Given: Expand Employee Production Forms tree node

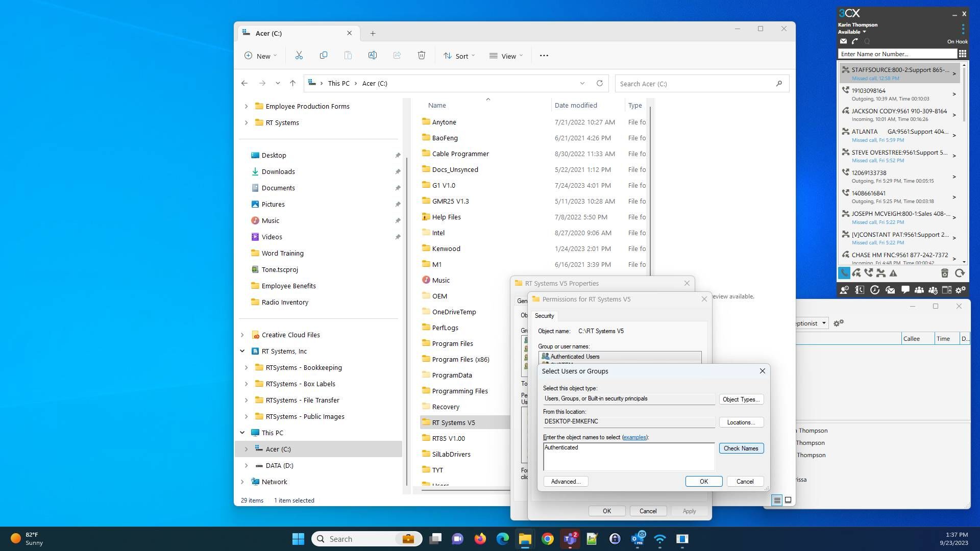Looking at the screenshot, I should tap(246, 106).
